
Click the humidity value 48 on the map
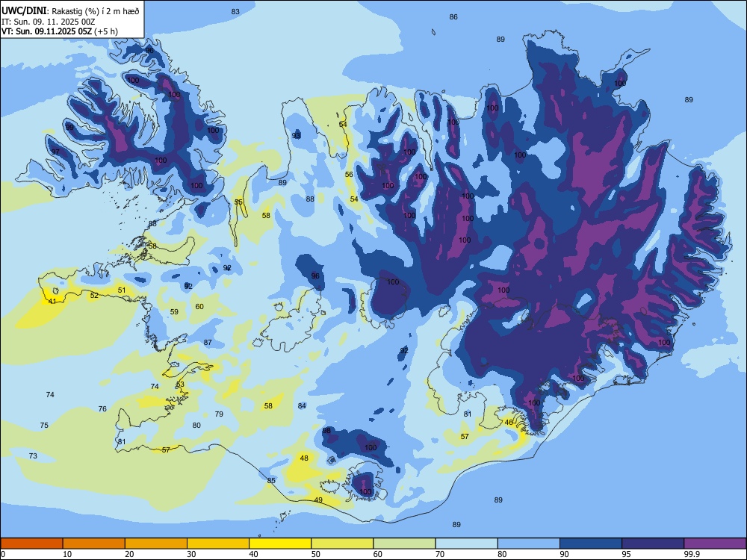click(304, 458)
